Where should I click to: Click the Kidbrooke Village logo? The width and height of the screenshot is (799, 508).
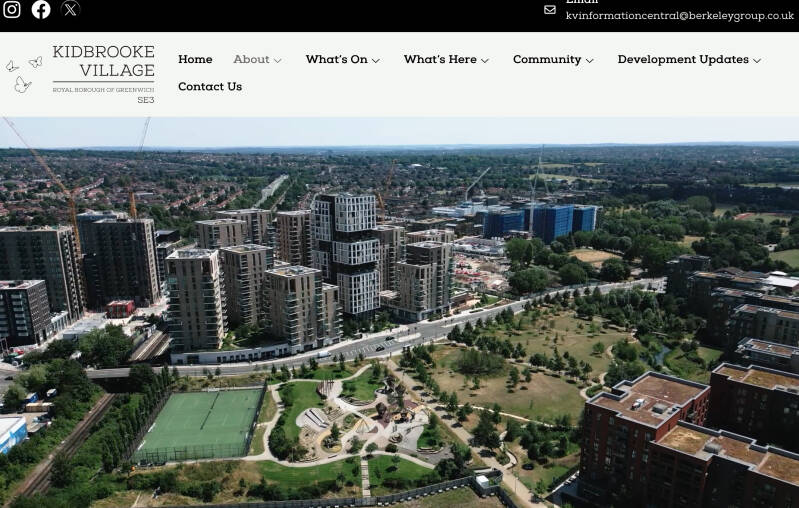[80, 74]
